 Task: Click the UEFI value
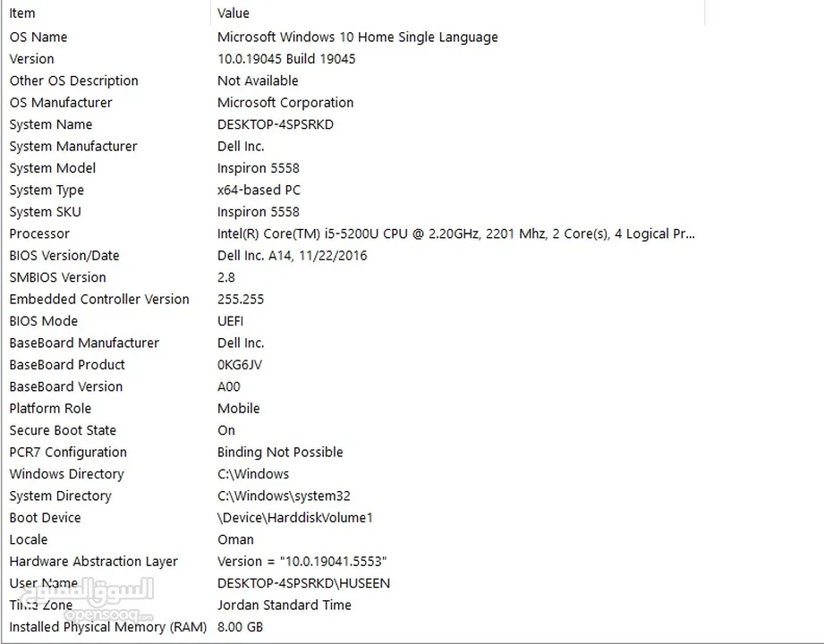(x=230, y=321)
